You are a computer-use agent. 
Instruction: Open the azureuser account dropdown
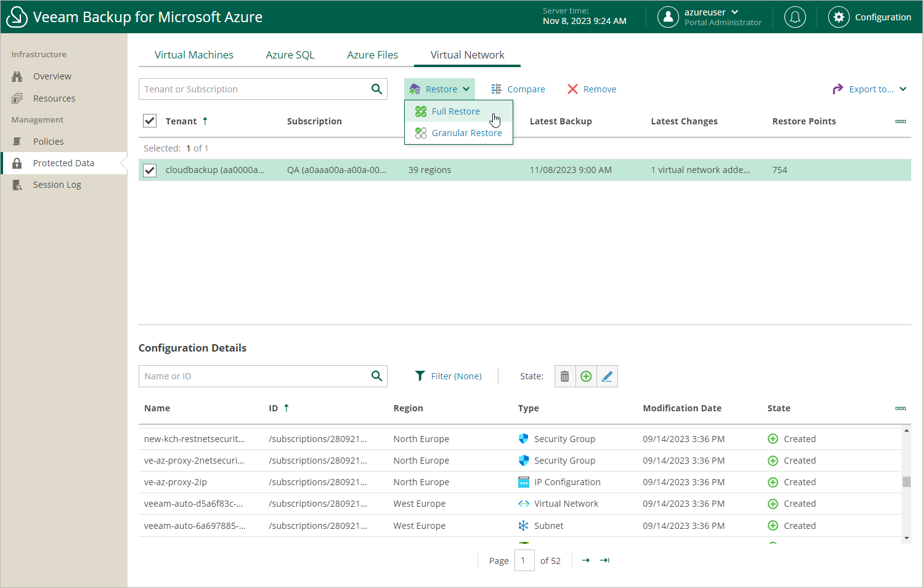tap(734, 12)
